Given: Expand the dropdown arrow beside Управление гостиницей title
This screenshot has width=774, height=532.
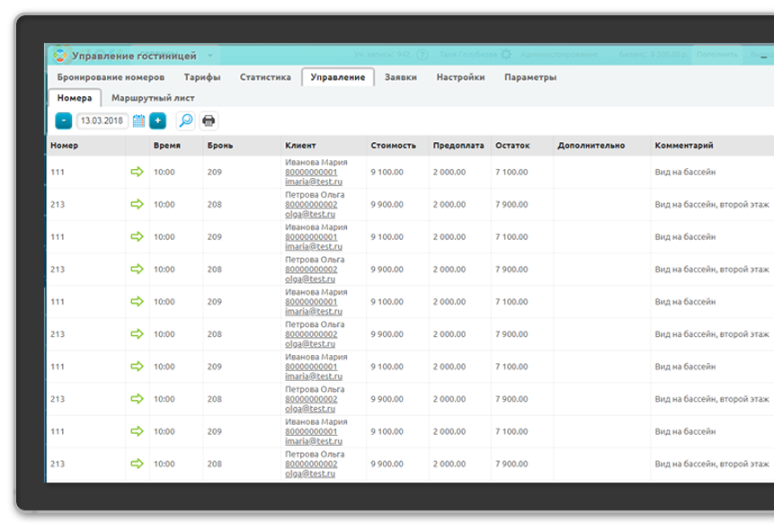Looking at the screenshot, I should tap(209, 56).
